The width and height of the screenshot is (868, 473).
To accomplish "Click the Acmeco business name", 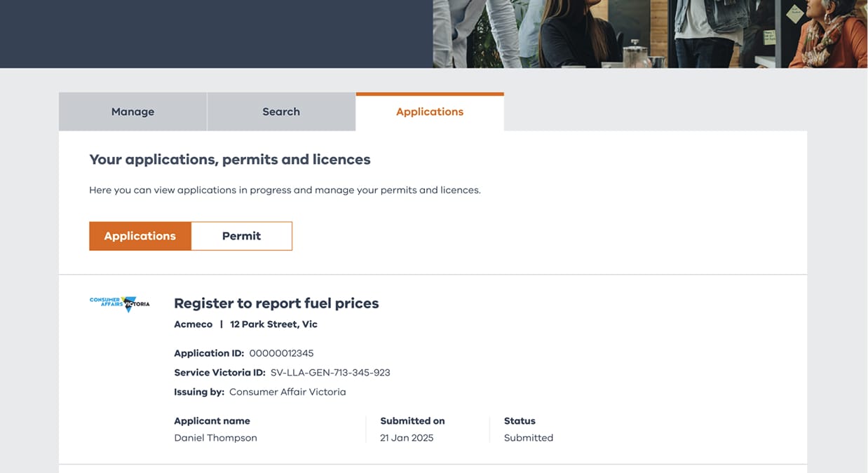I will [x=194, y=324].
